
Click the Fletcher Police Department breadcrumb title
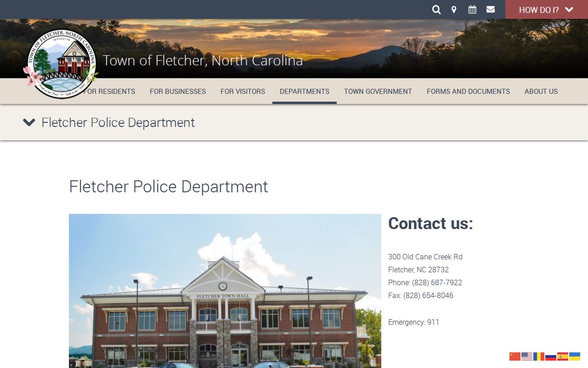pyautogui.click(x=118, y=122)
